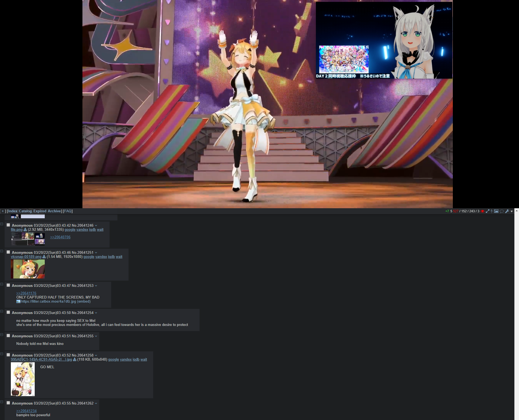Screen dimensions: 519x420
Task: Download file.png using the download icon
Action: (x=25, y=230)
